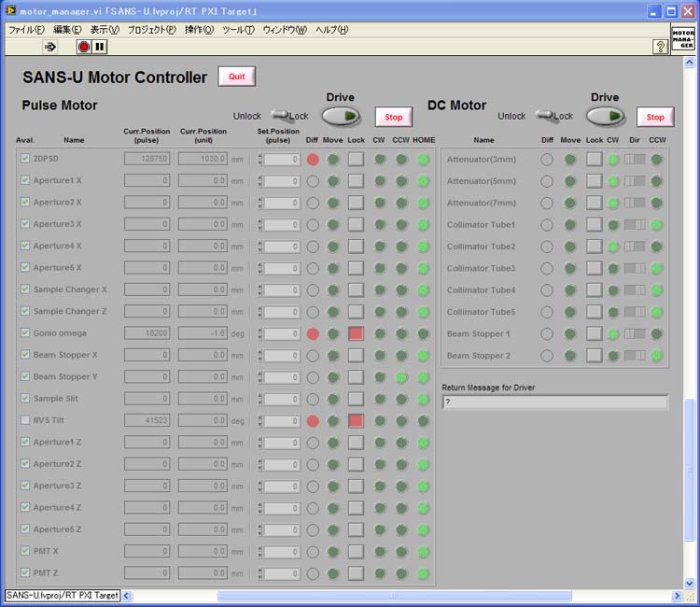This screenshot has width=700, height=607.
Task: Click the Sample Slit HOME LED
Action: tap(423, 399)
